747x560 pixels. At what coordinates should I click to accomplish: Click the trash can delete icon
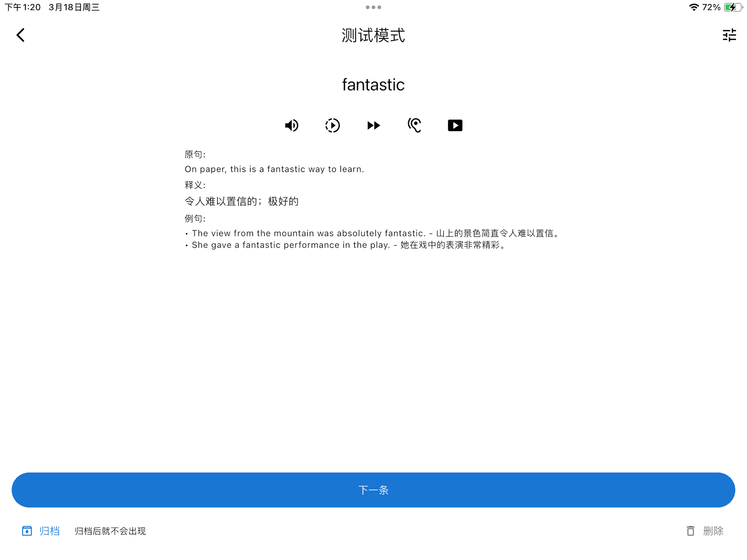click(691, 531)
